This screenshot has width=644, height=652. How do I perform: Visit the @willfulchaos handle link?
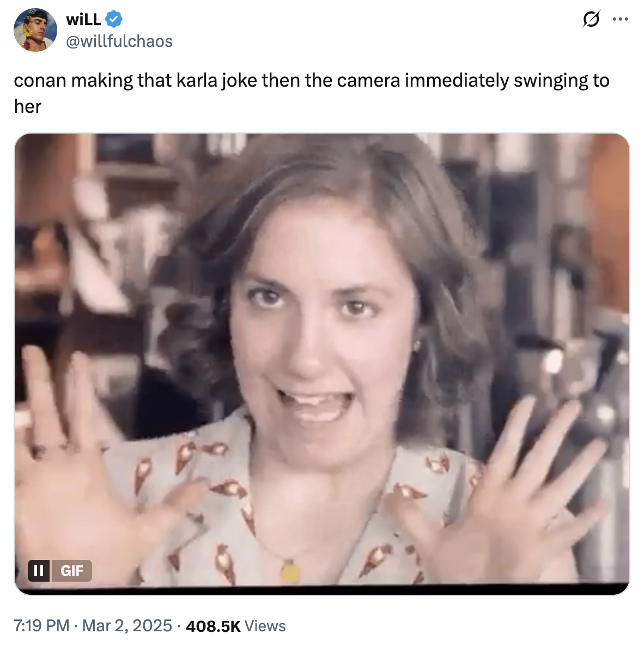(x=119, y=41)
